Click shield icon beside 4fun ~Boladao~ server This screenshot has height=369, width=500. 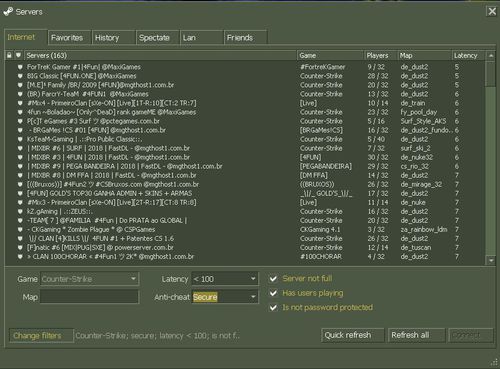pos(20,112)
